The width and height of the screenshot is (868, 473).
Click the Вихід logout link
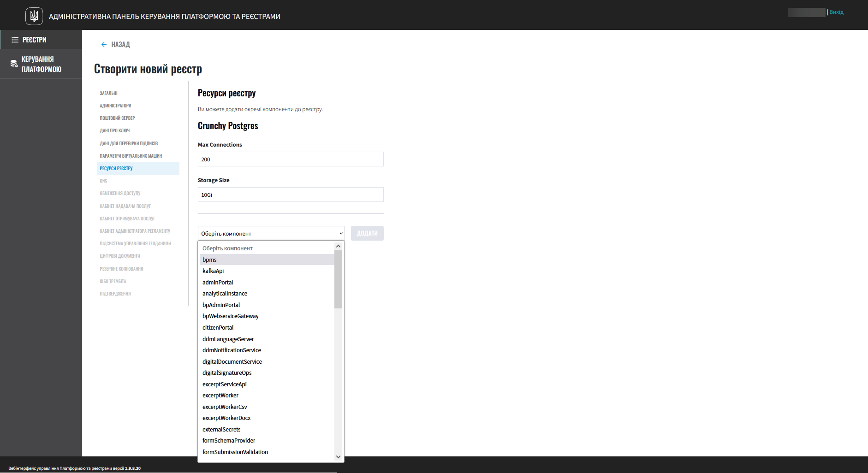point(836,12)
